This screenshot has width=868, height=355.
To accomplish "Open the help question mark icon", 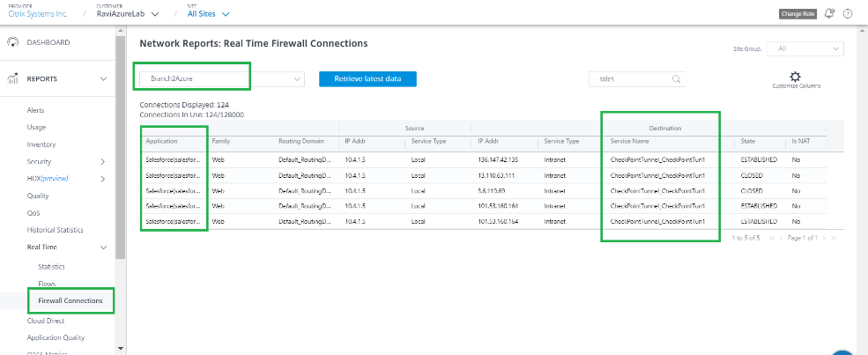I will [848, 14].
